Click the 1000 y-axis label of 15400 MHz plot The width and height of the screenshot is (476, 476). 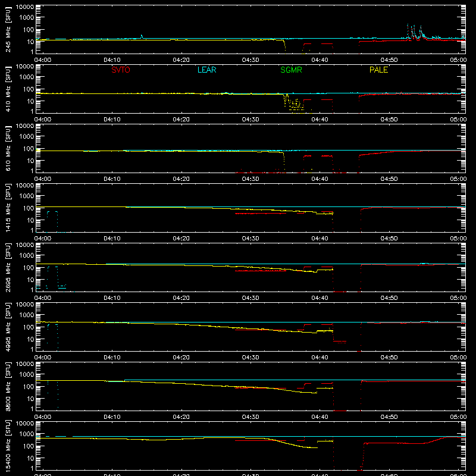27,434
